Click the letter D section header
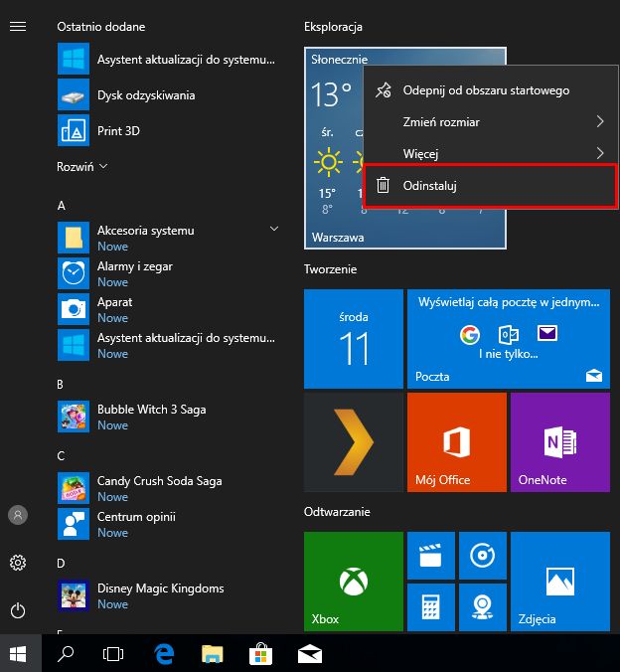This screenshot has width=620, height=672. 61,563
